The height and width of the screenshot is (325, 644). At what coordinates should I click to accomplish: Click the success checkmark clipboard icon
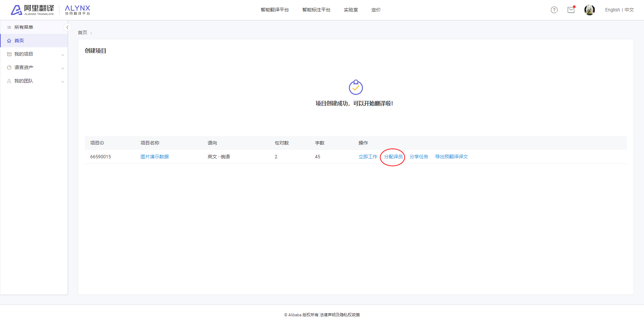click(x=356, y=87)
